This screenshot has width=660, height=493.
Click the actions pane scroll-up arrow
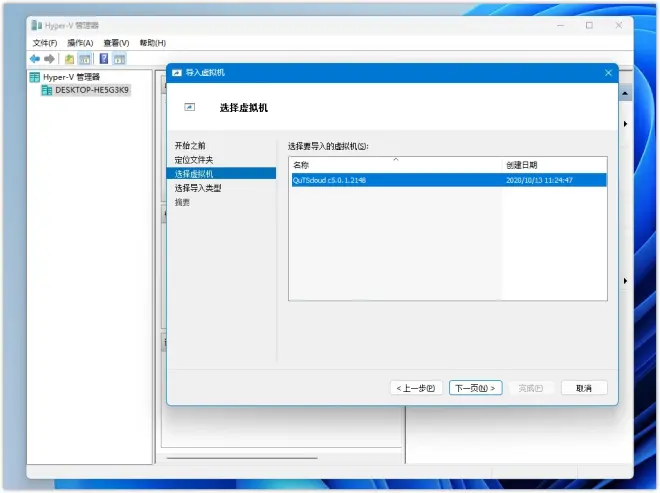pyautogui.click(x=625, y=93)
